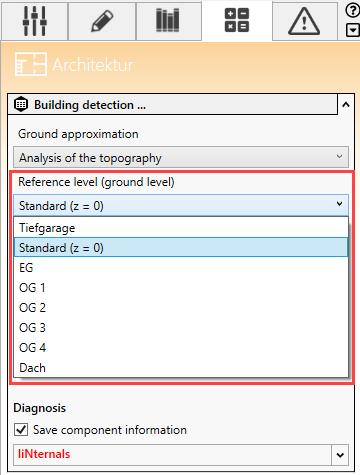Close the Reference level combo box
This screenshot has width=360, height=475.
[181, 205]
